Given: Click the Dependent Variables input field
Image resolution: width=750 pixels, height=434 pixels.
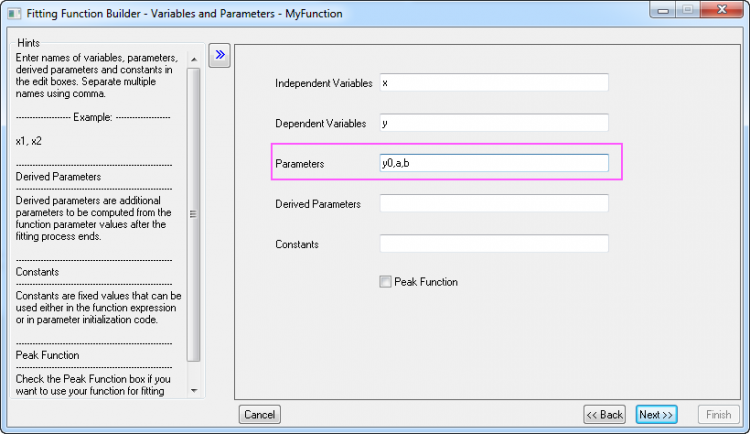Looking at the screenshot, I should point(494,122).
